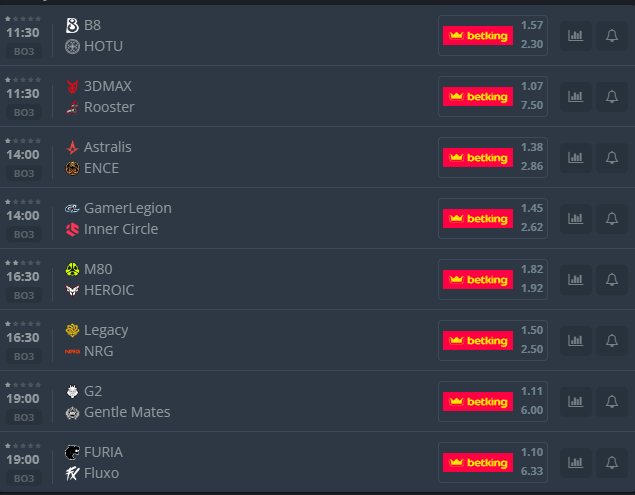Enable bell alert for Astralis vs ENCE
The height and width of the screenshot is (495, 635).
[611, 158]
